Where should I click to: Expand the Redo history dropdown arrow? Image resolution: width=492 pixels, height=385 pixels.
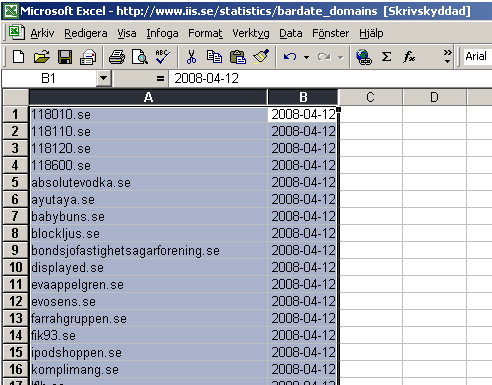click(x=340, y=57)
